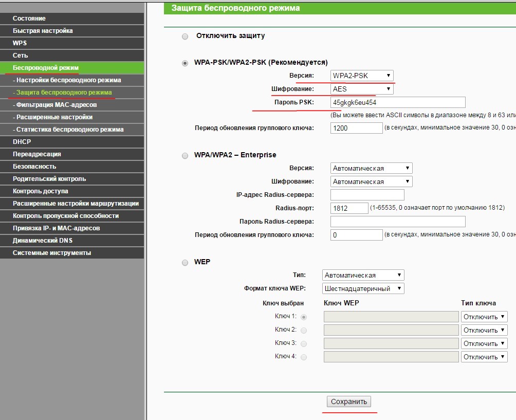Select the WPA/WPA2 – Enterprise radio option
Viewport: 516px width, 420px height.
tap(185, 155)
